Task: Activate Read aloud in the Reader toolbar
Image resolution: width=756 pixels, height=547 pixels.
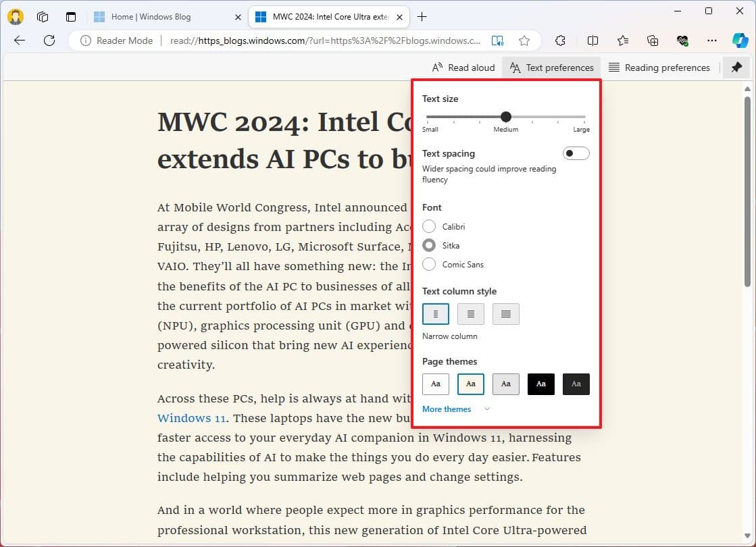Action: (463, 68)
